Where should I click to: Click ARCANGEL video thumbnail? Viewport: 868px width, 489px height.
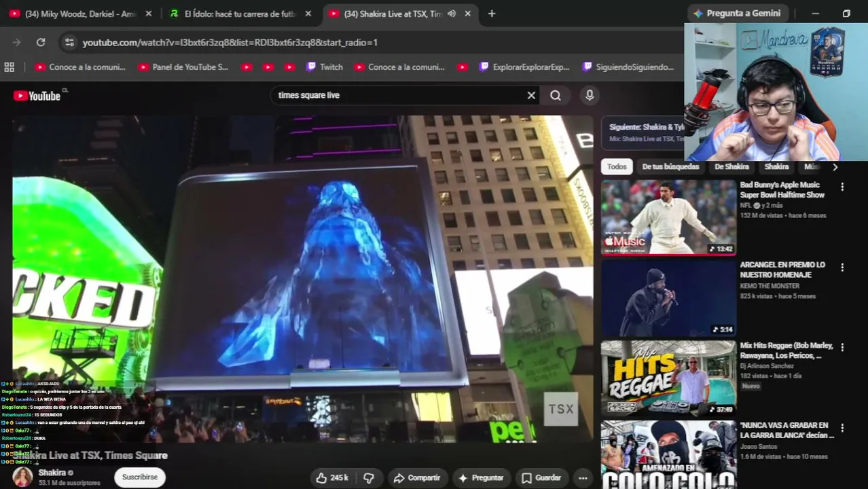click(x=668, y=297)
